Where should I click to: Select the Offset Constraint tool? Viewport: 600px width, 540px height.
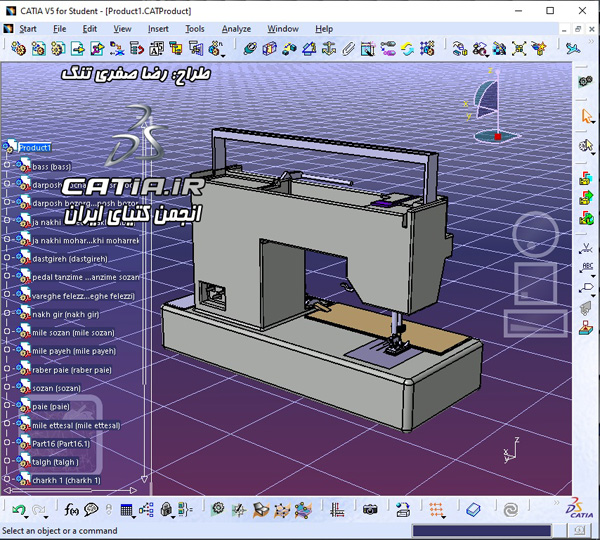289,49
